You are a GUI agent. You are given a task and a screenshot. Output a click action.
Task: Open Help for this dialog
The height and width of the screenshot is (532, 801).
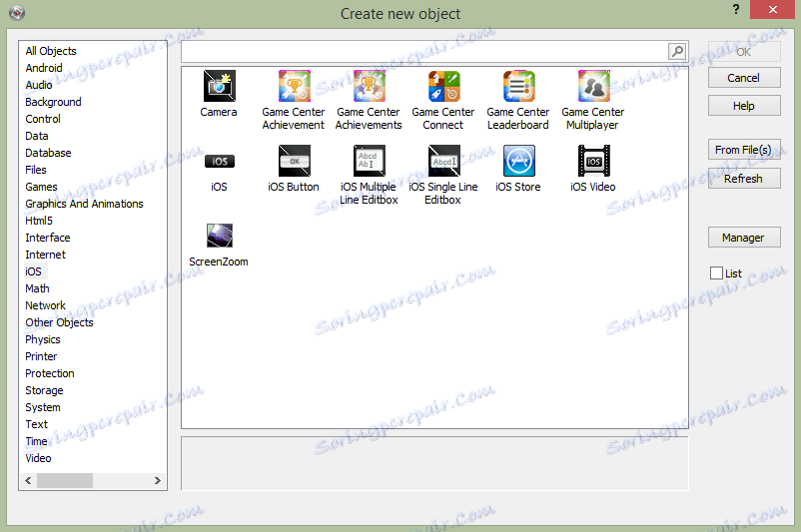[744, 106]
